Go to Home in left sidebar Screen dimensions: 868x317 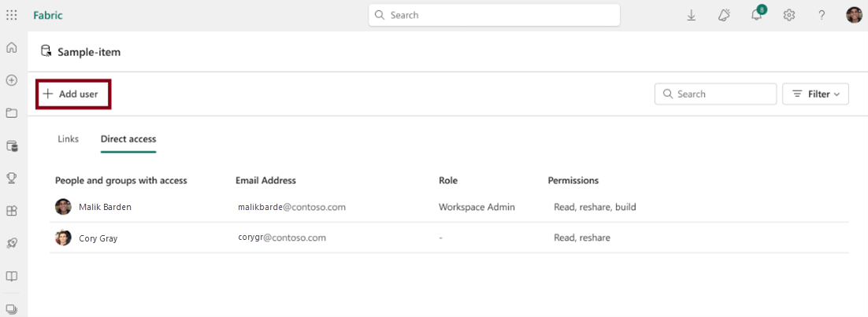11,48
